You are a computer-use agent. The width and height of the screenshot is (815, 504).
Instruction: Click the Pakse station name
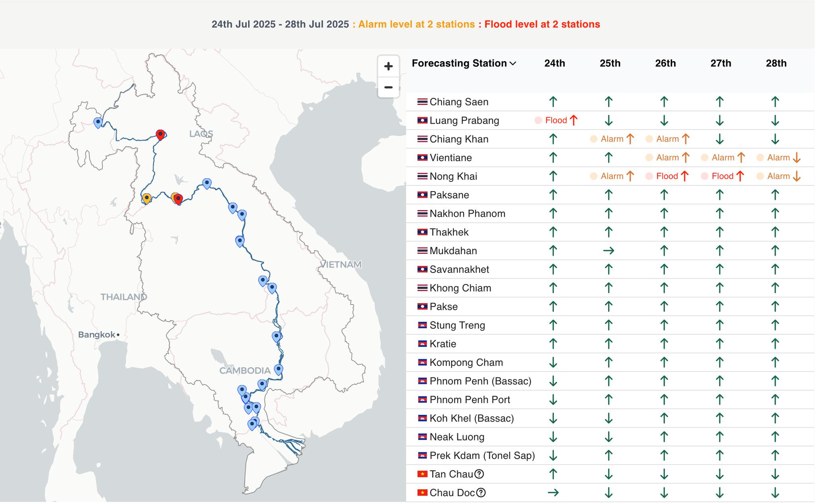[443, 307]
